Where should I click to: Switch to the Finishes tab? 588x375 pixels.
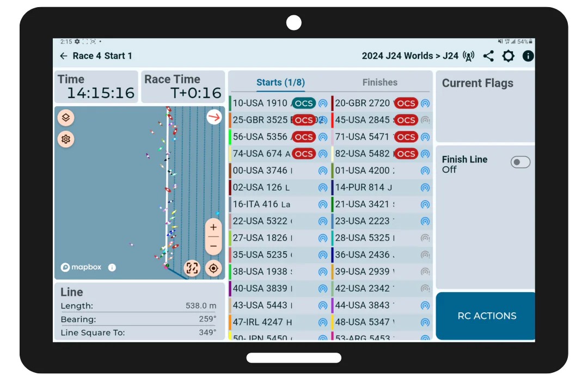coord(379,82)
